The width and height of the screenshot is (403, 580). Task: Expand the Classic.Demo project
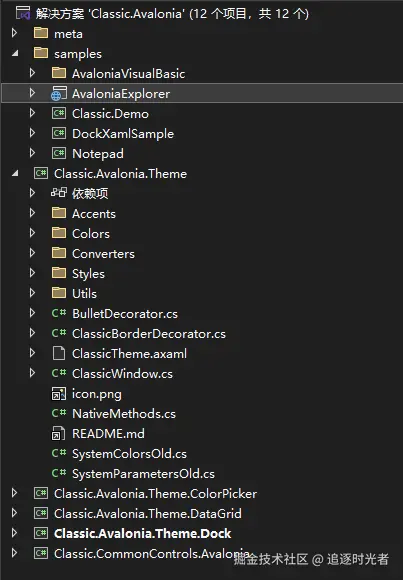(x=33, y=113)
